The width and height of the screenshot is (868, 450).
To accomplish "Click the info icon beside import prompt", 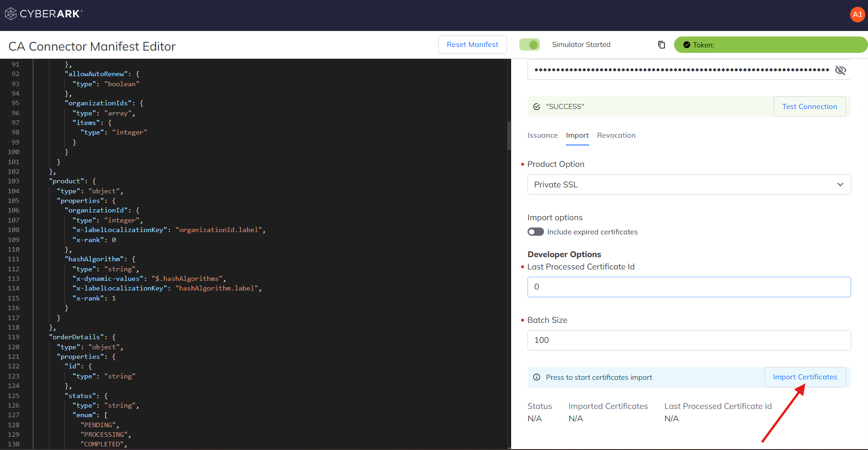I will tap(537, 378).
